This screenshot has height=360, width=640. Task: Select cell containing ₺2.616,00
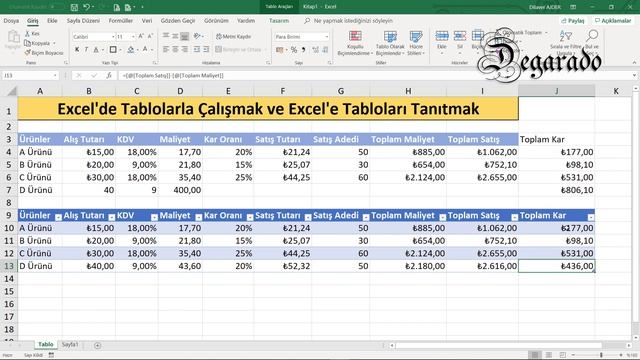482,266
